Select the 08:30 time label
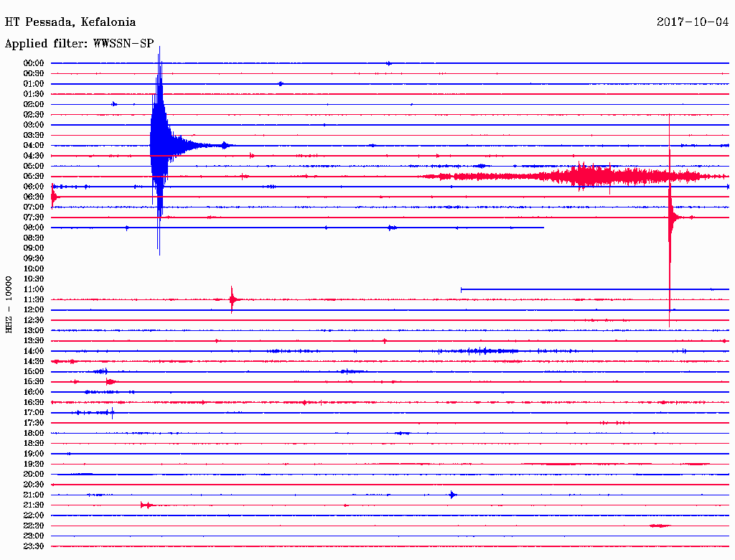Image resolution: width=735 pixels, height=560 pixels. [x=34, y=238]
